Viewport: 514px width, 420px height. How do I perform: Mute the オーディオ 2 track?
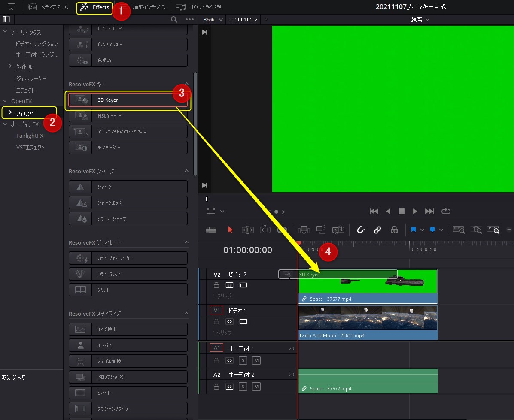click(256, 387)
